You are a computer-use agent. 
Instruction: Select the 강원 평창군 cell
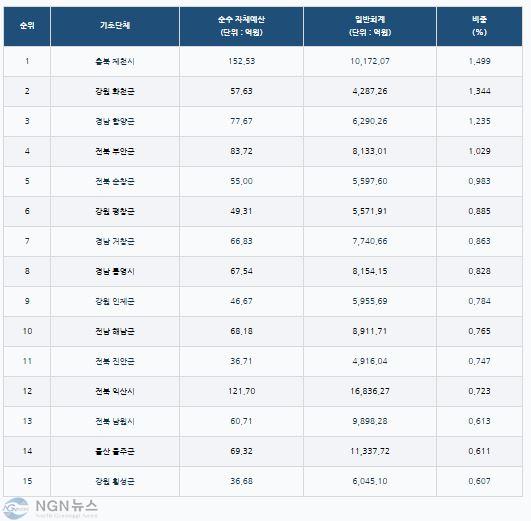pyautogui.click(x=115, y=211)
